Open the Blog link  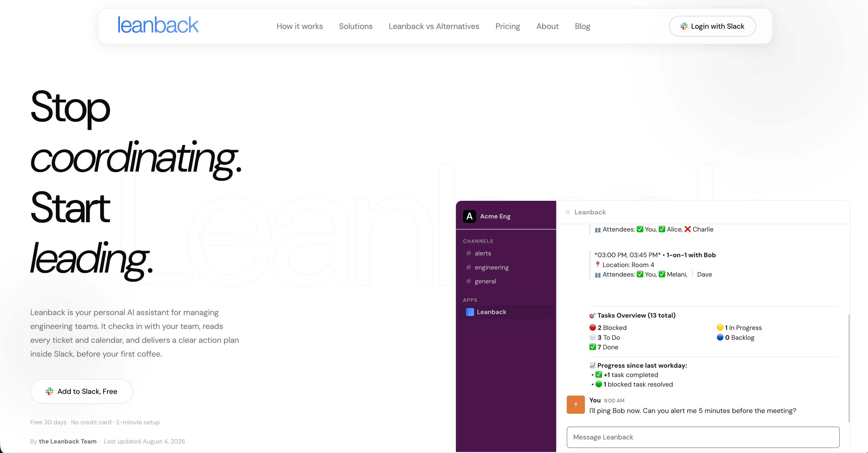point(582,26)
